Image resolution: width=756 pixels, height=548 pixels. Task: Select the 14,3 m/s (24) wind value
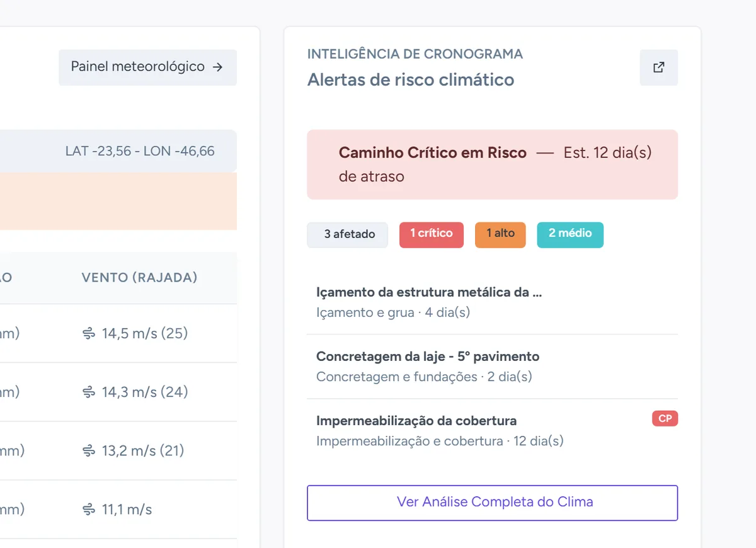[x=145, y=392]
